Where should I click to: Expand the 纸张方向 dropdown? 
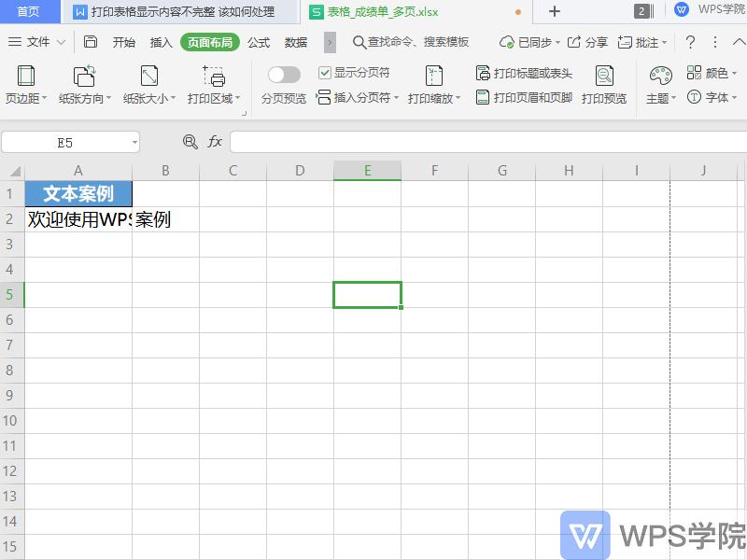click(x=84, y=82)
